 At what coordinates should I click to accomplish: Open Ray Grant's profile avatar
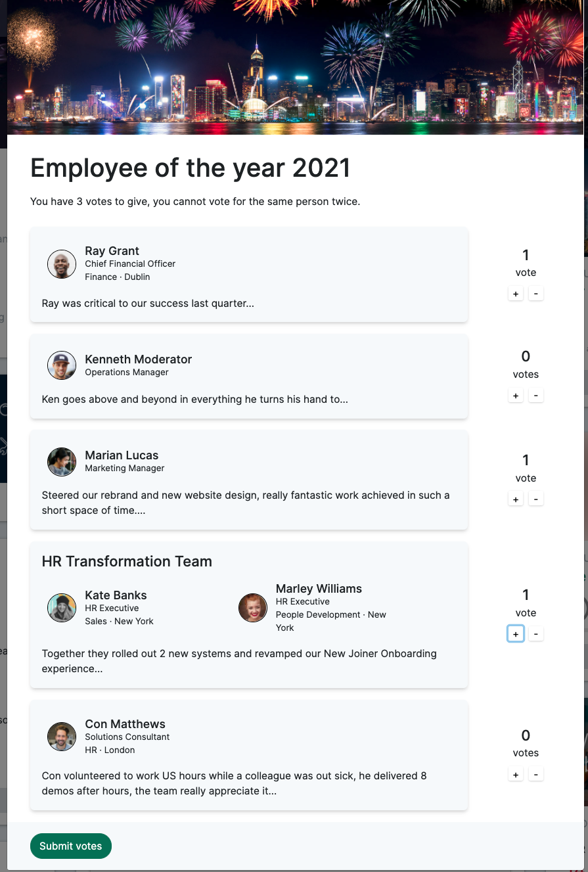62,264
